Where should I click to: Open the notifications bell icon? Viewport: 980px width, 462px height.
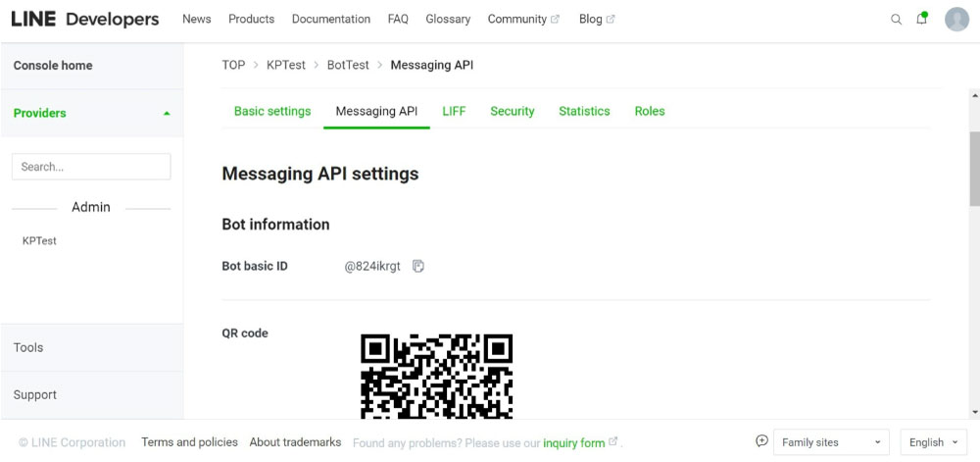[921, 19]
